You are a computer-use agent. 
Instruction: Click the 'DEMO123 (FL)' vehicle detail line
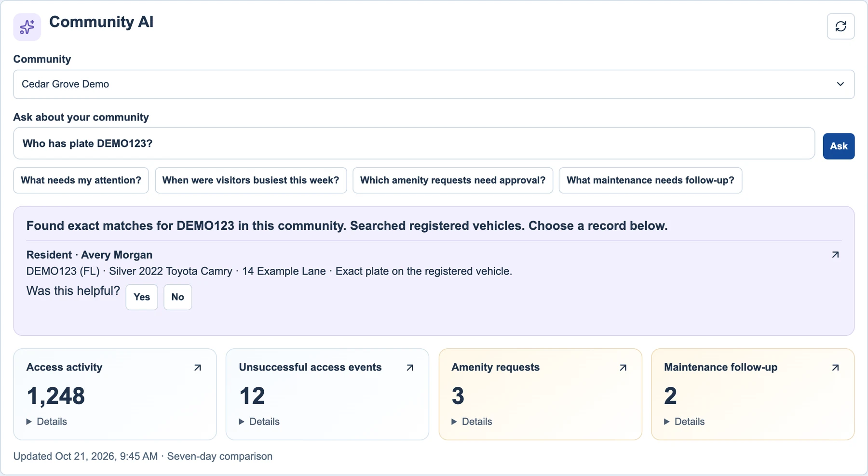pos(269,271)
